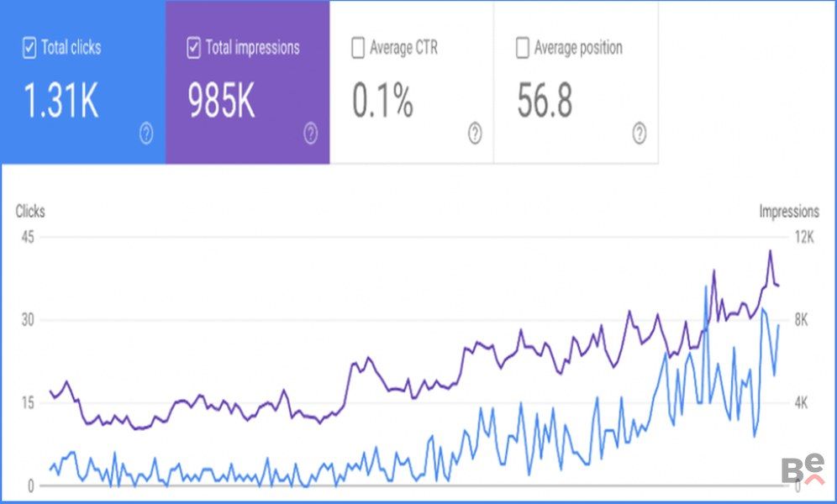Click the Impressions axis label

[788, 212]
